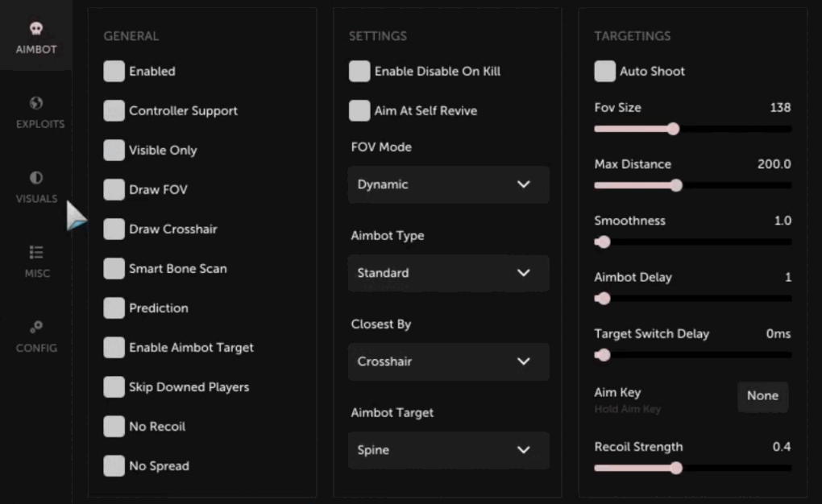Image resolution: width=822 pixels, height=504 pixels.
Task: Tick the Skip Downed Players checkbox
Action: point(114,387)
